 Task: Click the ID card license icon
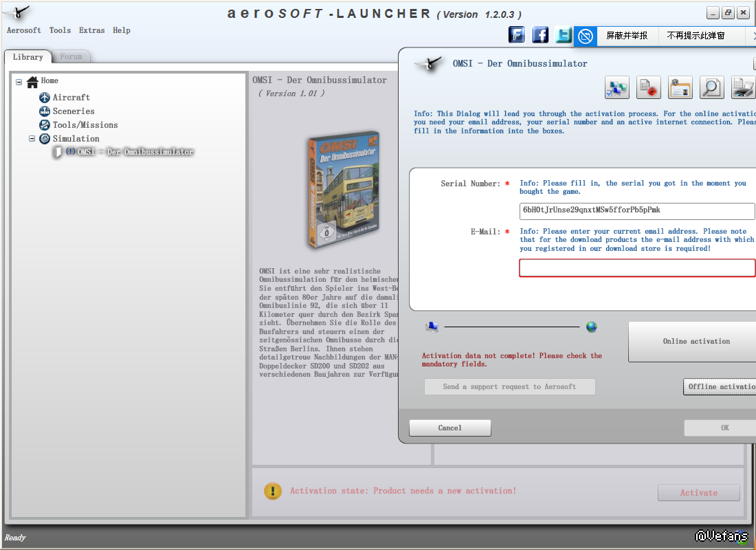click(x=680, y=87)
